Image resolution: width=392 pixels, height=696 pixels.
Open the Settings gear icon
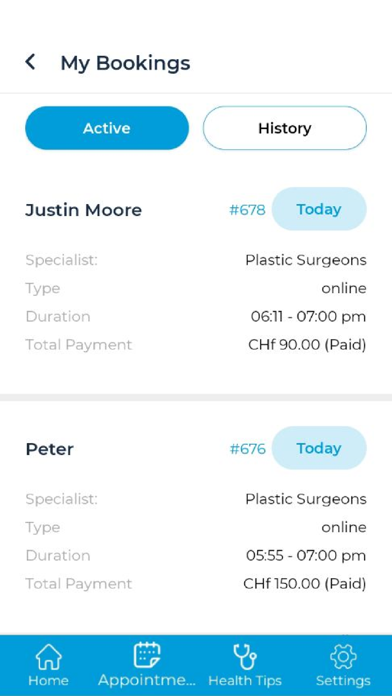(x=343, y=657)
